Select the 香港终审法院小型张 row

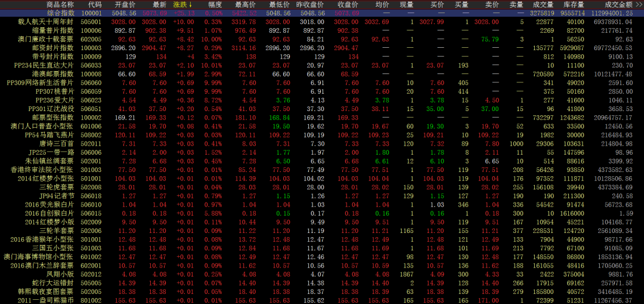322,170
